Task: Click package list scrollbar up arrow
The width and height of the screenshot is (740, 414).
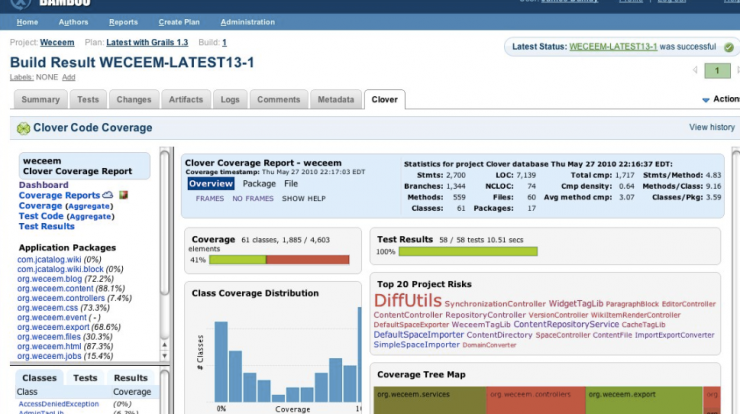Action: pyautogui.click(x=165, y=345)
